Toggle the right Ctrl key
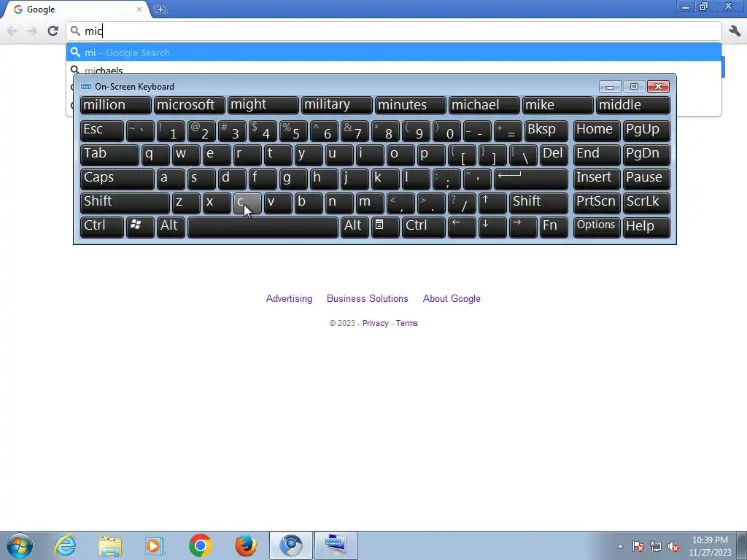This screenshot has width=747, height=560. coord(424,227)
